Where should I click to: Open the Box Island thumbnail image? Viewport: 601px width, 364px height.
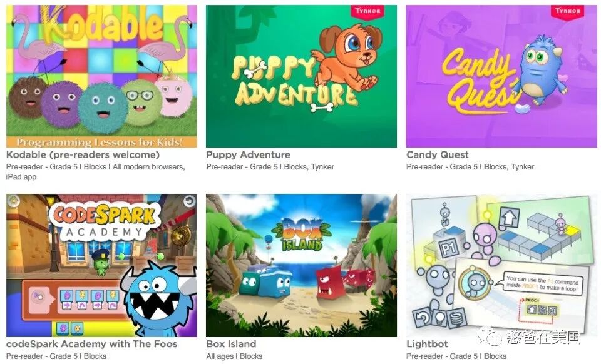301,265
